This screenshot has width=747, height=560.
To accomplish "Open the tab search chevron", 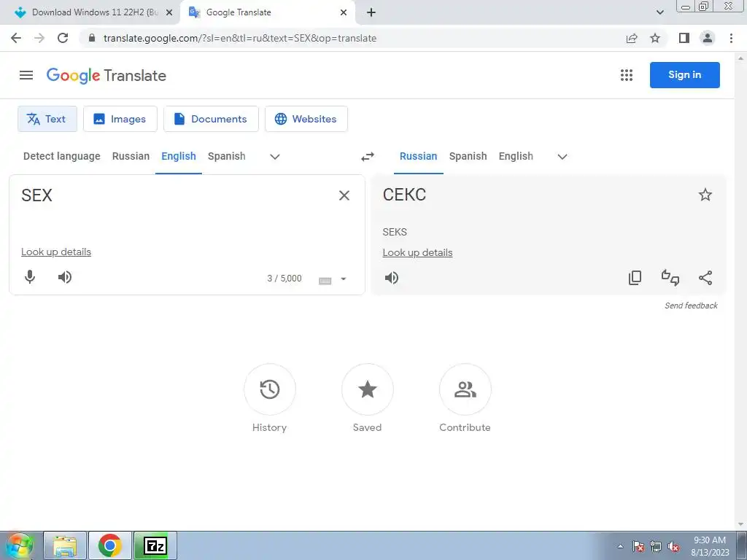I will [659, 12].
